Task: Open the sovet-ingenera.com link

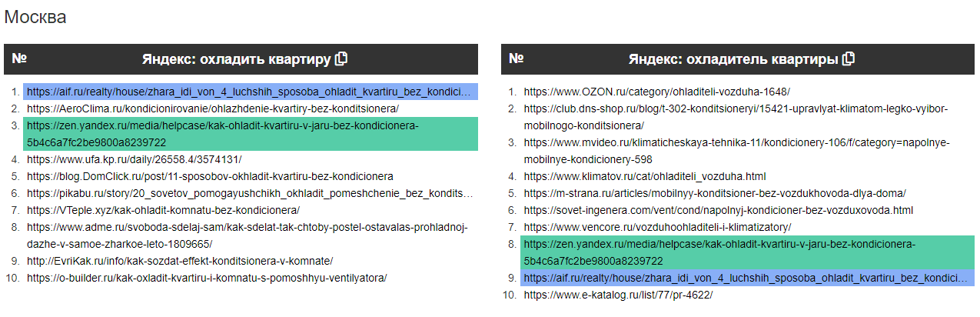Action: click(719, 210)
